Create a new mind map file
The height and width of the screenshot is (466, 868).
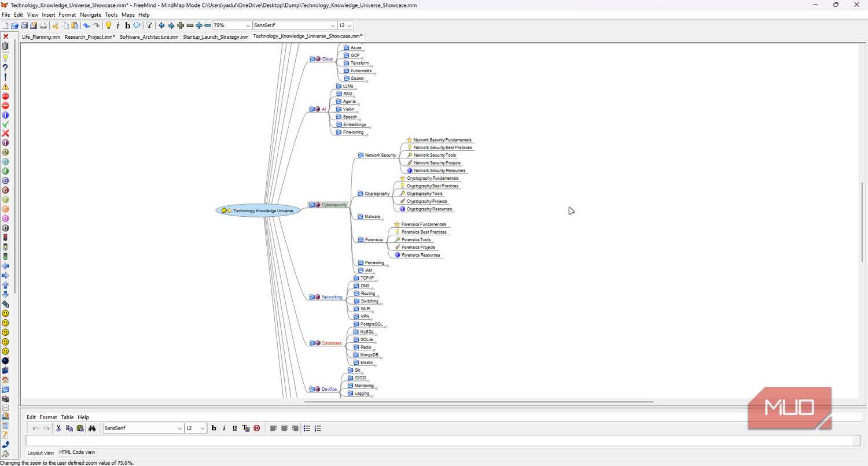5,25
